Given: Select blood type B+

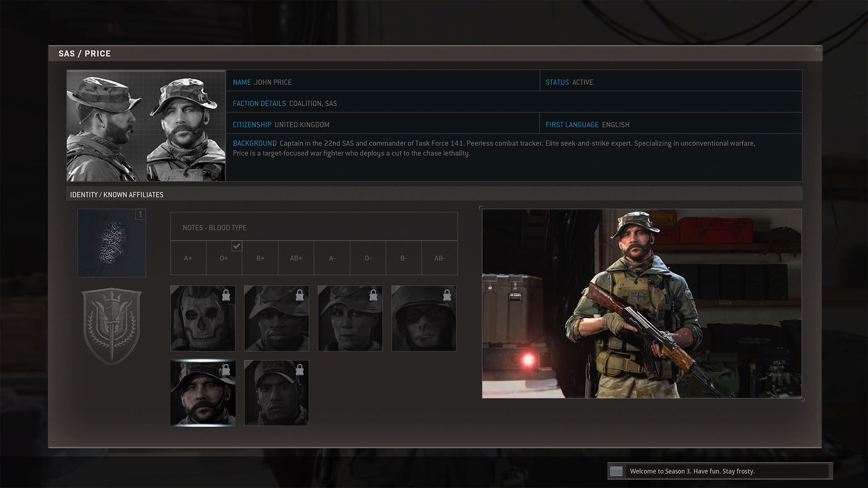Looking at the screenshot, I should [x=260, y=258].
